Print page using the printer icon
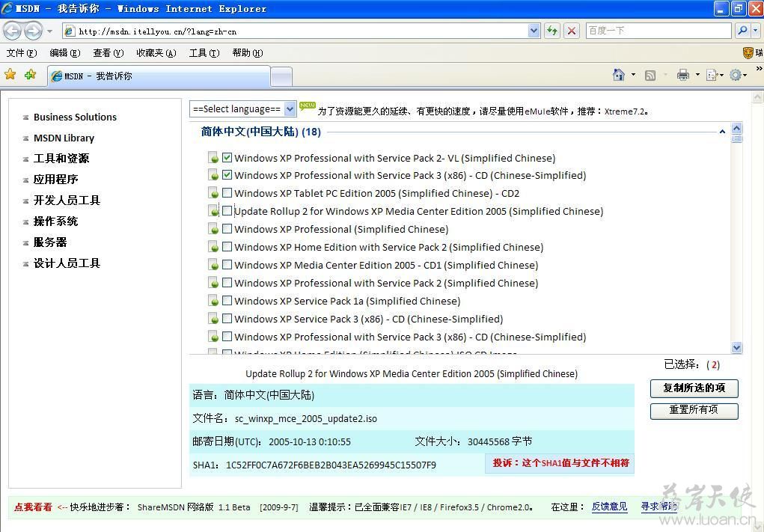764x532 pixels. point(683,75)
